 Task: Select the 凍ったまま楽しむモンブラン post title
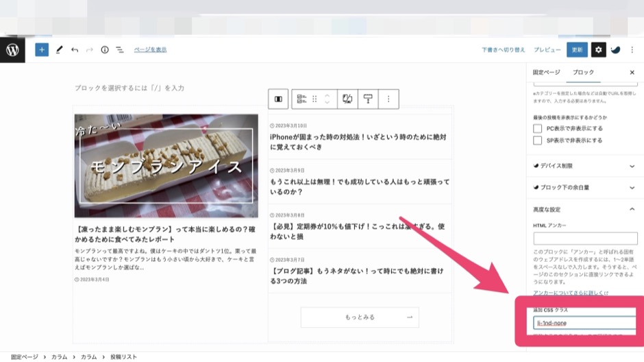[165, 234]
